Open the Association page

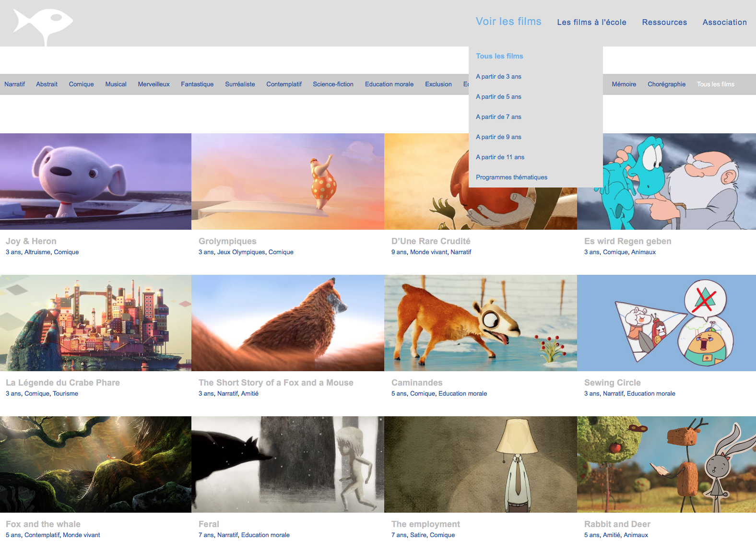[724, 23]
